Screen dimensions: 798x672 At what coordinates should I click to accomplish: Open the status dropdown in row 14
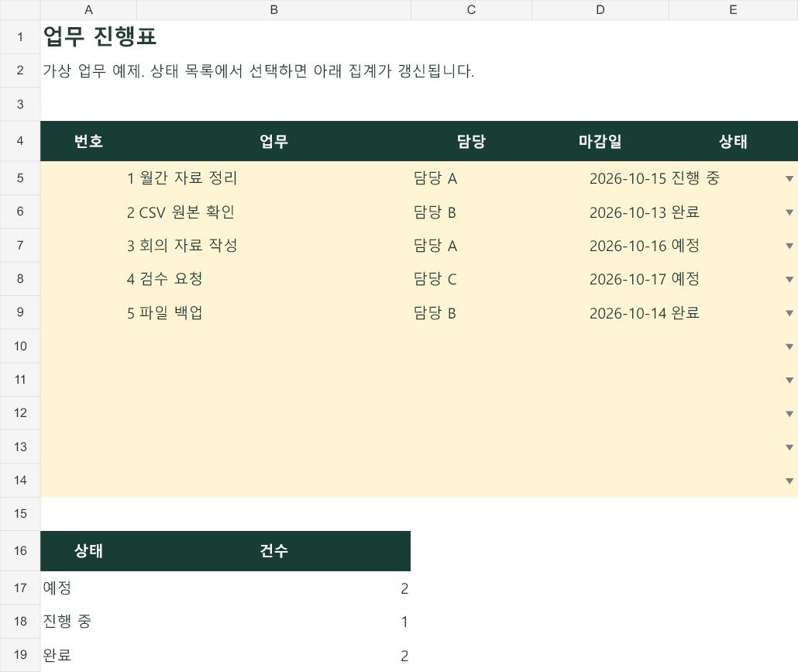[789, 481]
